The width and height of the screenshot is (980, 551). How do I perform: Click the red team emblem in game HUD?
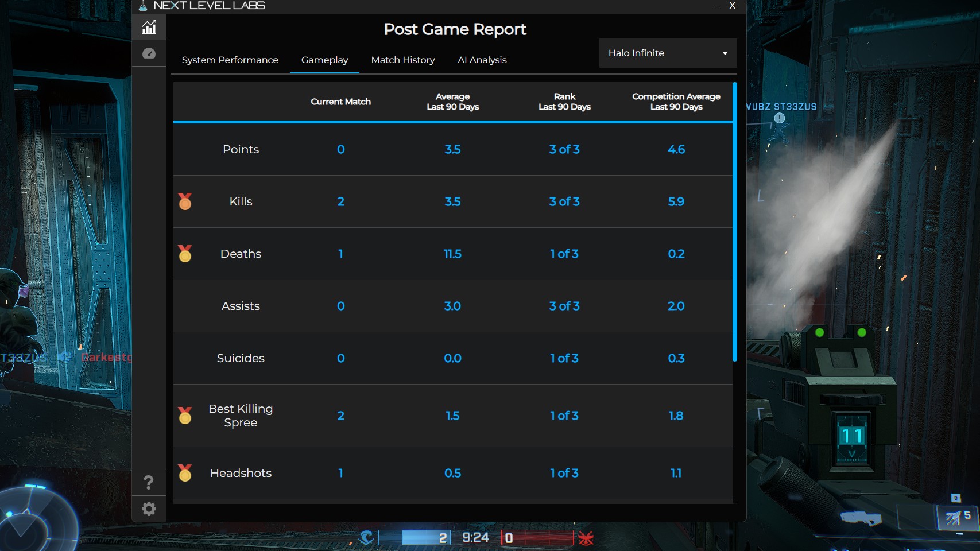pyautogui.click(x=586, y=538)
